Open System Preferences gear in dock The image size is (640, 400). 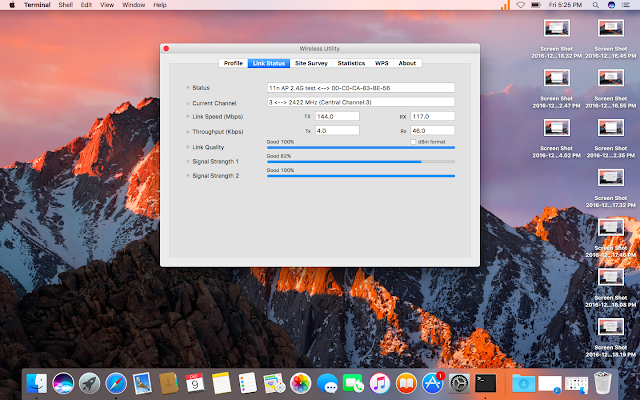click(x=459, y=382)
